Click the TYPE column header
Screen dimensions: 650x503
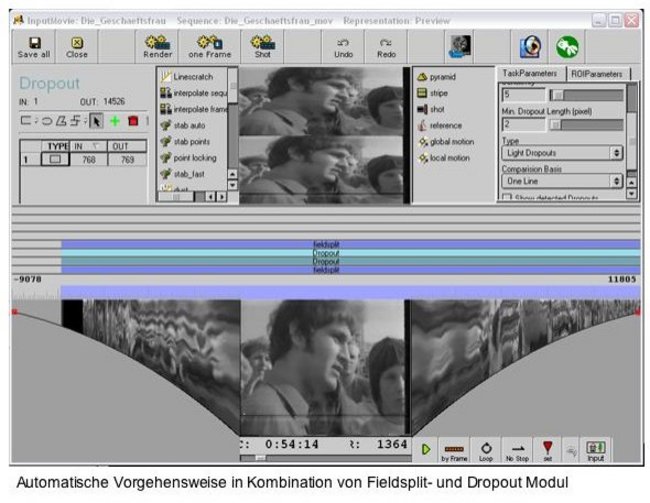[x=55, y=146]
